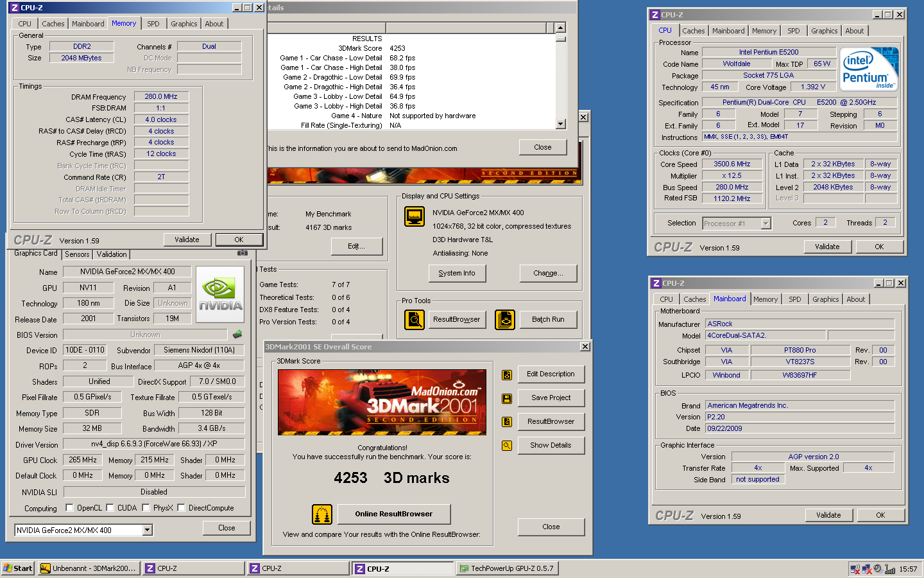The image size is (924, 578).
Task: Click the floppy disk icon beside Save Project
Action: (x=507, y=399)
